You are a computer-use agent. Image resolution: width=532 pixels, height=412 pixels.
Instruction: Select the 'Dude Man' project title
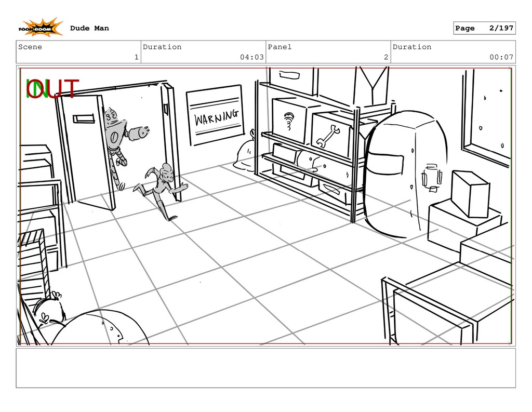point(89,28)
